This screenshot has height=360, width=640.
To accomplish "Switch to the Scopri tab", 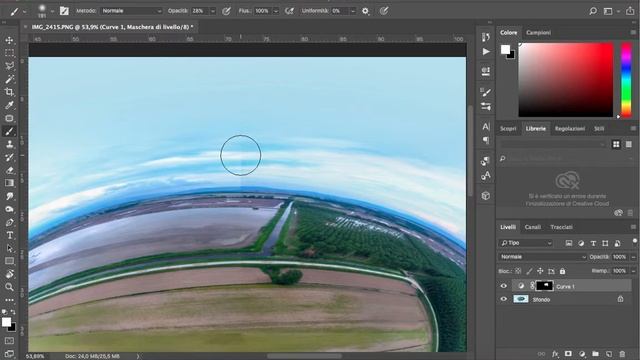I will click(x=508, y=129).
